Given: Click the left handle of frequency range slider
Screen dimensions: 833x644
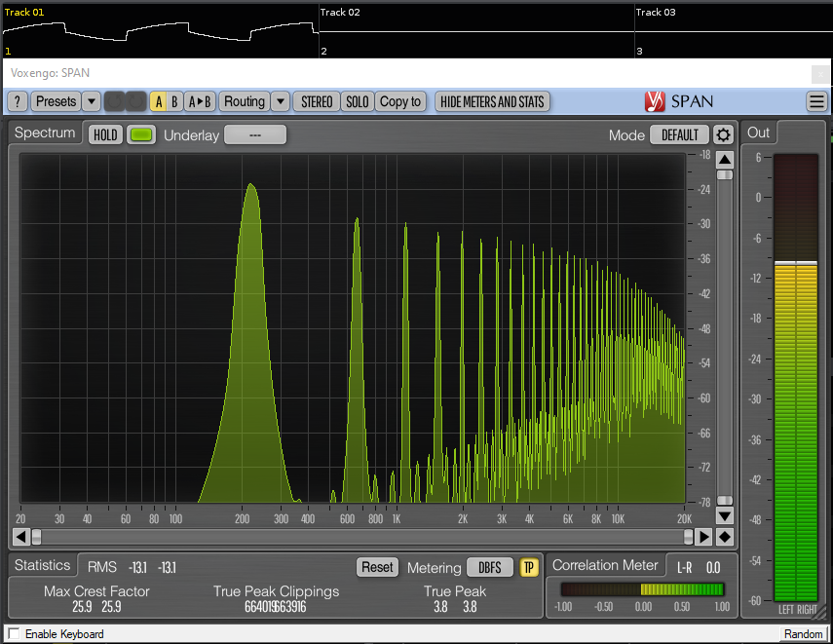Looking at the screenshot, I should click(36, 537).
